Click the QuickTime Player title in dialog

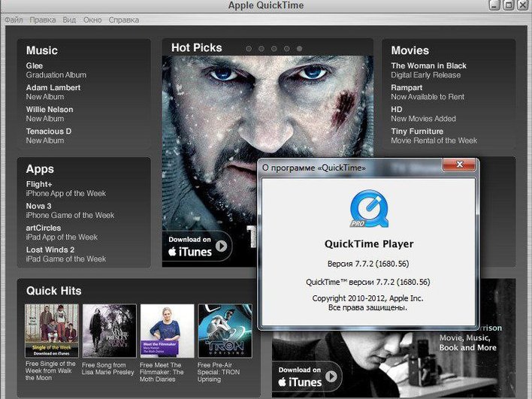(x=369, y=244)
